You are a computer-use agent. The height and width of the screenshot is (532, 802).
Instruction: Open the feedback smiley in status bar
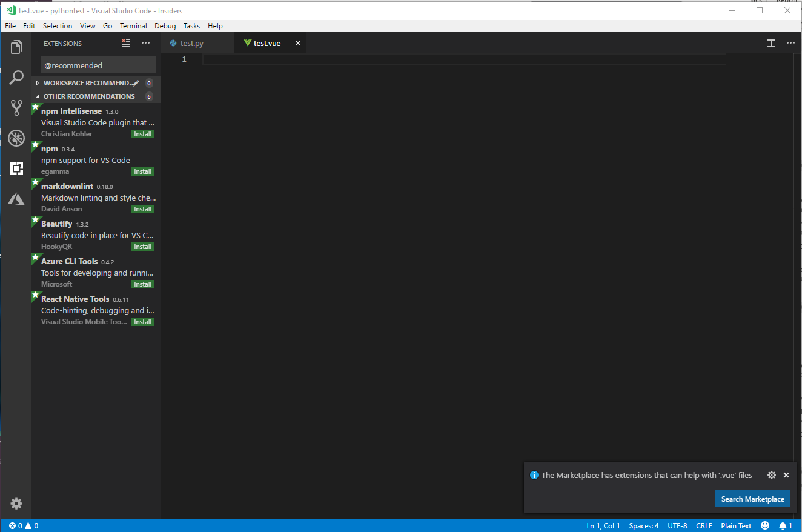[x=765, y=525]
